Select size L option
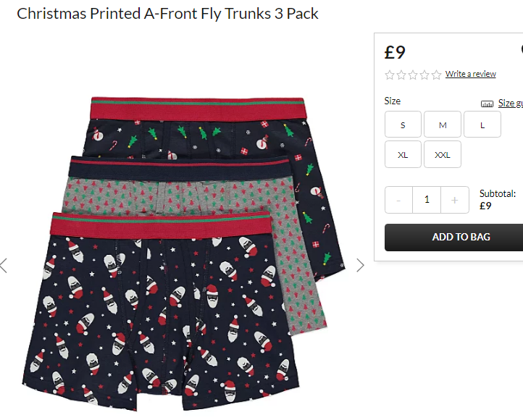Viewport: 523px width, 420px height. pos(482,125)
